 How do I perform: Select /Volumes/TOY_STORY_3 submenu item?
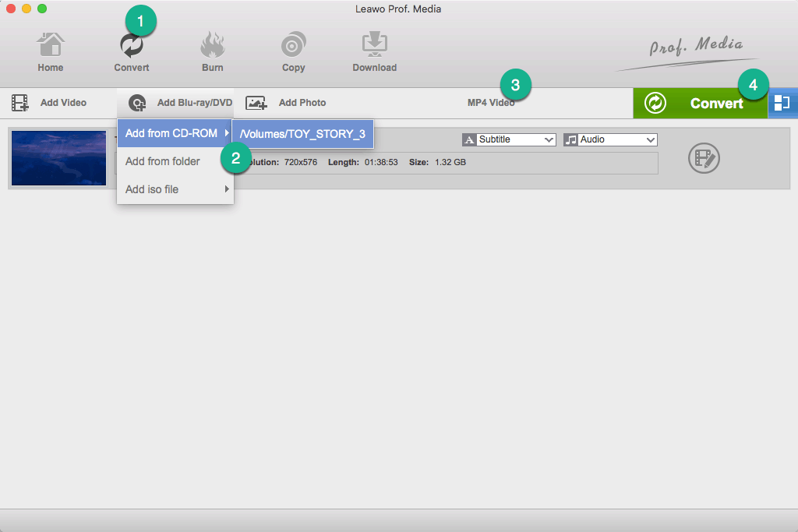click(303, 134)
